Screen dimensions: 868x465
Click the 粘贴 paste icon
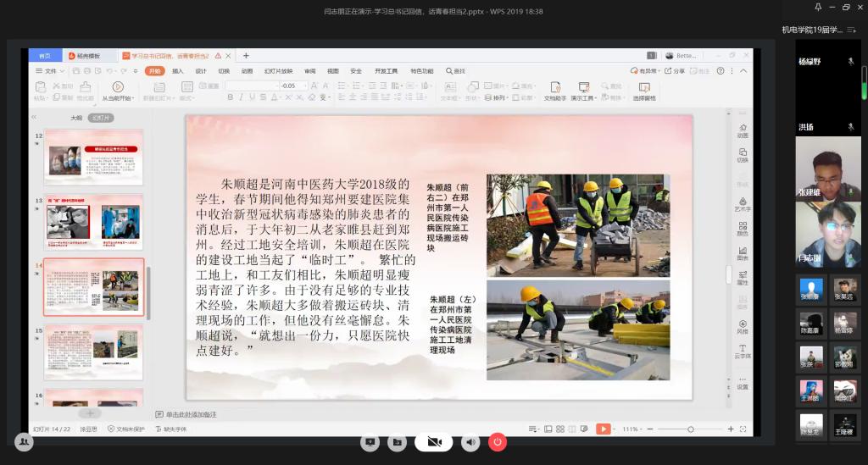[41, 86]
